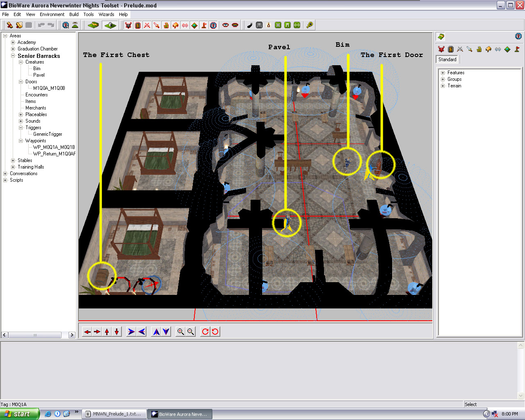This screenshot has width=525, height=420.
Task: Expand Terrain node in right palette
Action: (443, 86)
